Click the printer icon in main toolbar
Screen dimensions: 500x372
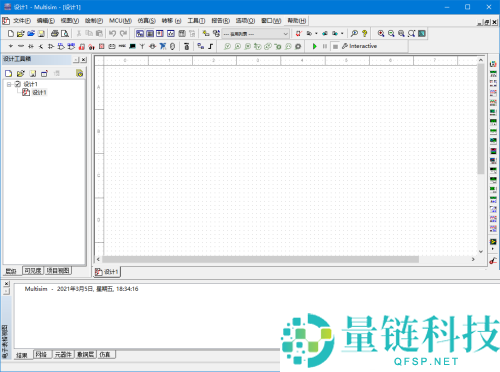click(x=55, y=33)
